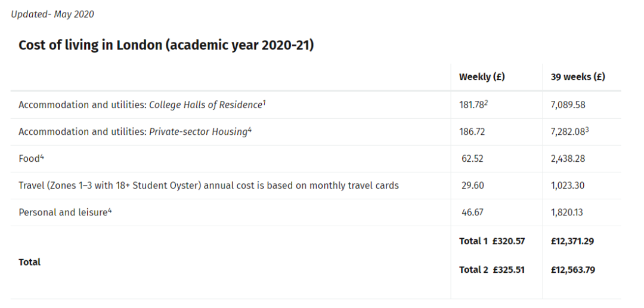Click the 7,282.08 cost value
Image resolution: width=644 pixels, height=308 pixels.
[x=568, y=132]
